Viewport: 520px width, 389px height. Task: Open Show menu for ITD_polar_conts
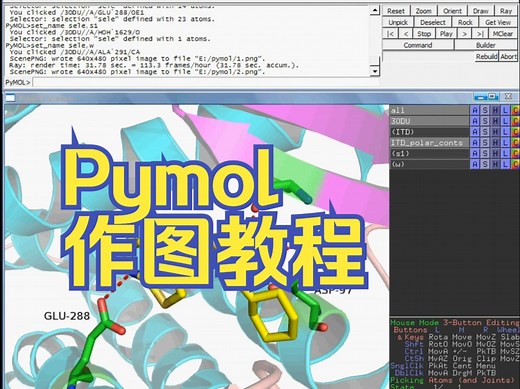[485, 143]
